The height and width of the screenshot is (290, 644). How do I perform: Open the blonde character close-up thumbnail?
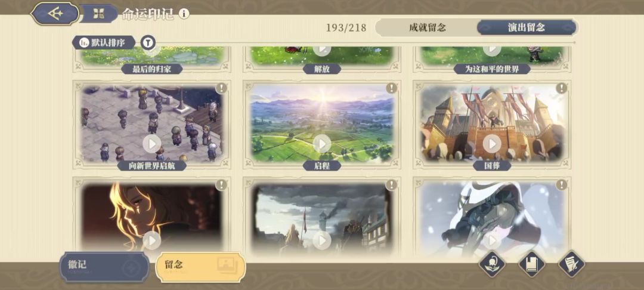pos(152,217)
